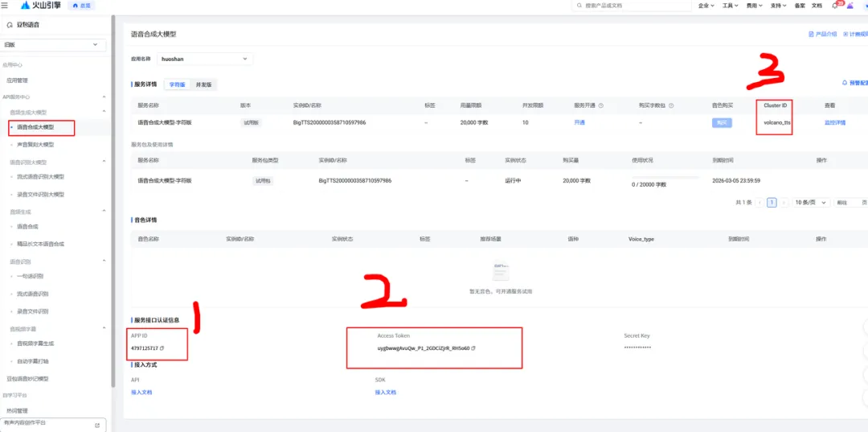This screenshot has width=868, height=432.
Task: Select page 1 in pagination
Action: click(x=772, y=203)
